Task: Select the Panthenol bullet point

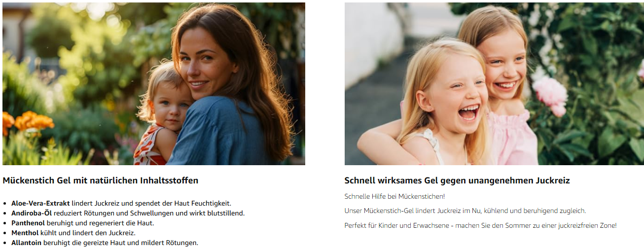Action: (83, 223)
